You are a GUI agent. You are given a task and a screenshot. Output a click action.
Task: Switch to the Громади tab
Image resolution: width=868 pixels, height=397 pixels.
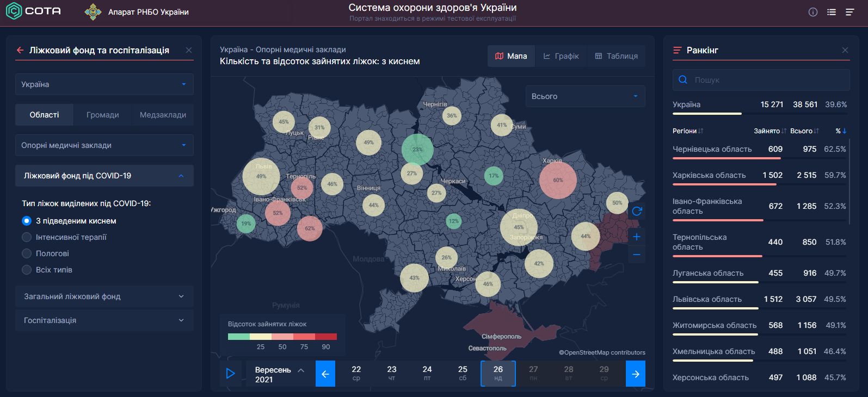[x=102, y=115]
